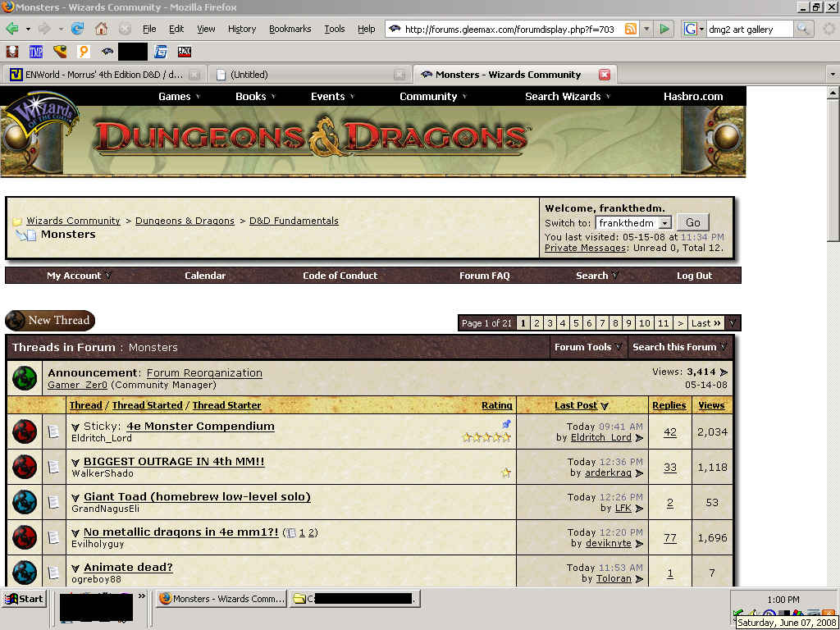Open the Games dropdown menu

point(179,97)
